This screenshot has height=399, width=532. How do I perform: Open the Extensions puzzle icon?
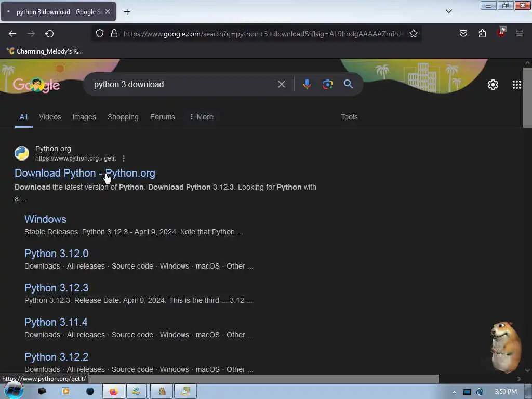[x=482, y=33]
